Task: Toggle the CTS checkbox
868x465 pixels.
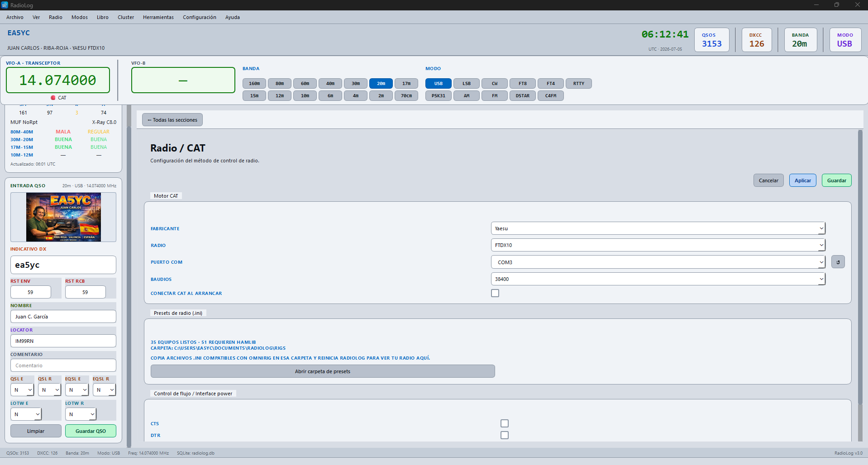Action: pos(505,423)
